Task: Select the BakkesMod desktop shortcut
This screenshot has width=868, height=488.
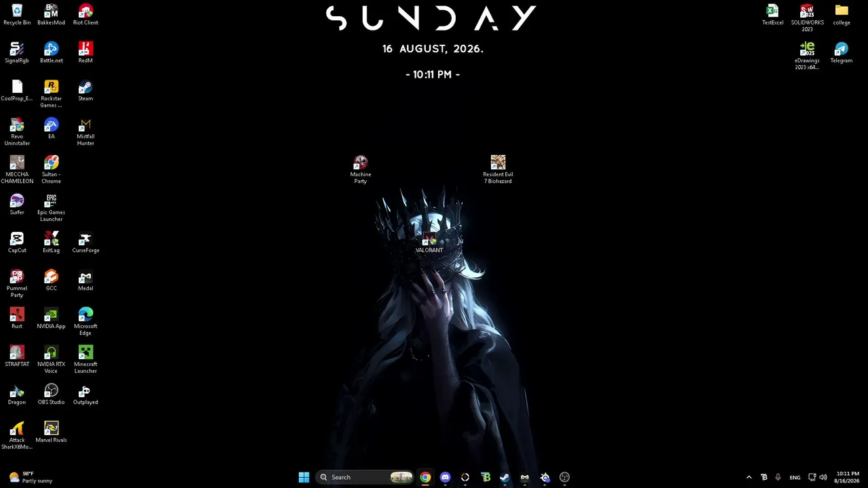Action: 51,15
